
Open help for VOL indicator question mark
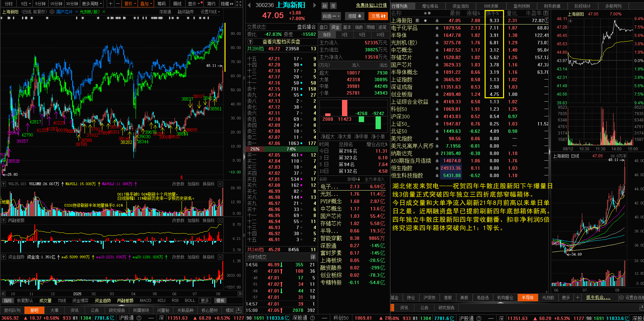pyautogui.click(x=4, y=184)
